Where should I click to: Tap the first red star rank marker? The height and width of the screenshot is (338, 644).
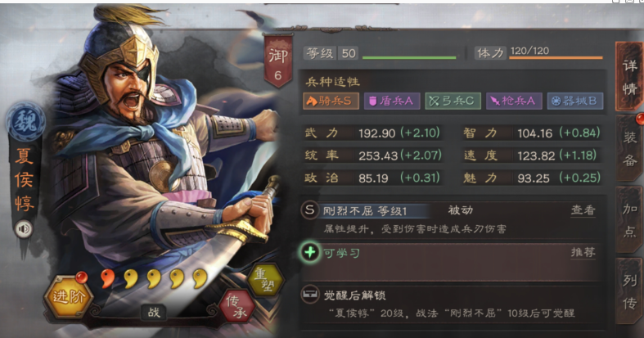click(107, 278)
